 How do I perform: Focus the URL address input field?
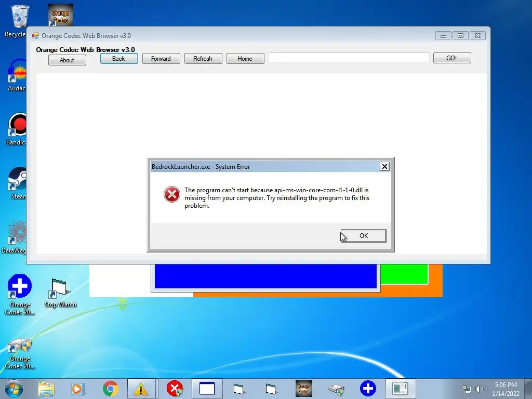click(x=349, y=57)
